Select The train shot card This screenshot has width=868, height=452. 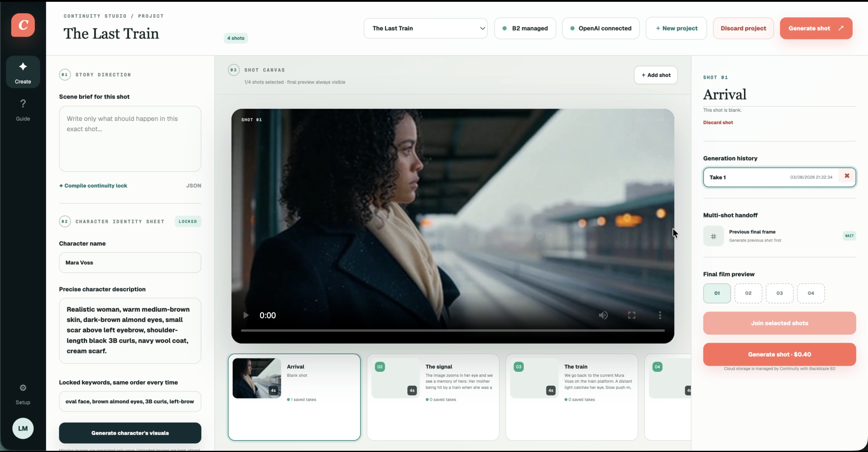pyautogui.click(x=572, y=397)
